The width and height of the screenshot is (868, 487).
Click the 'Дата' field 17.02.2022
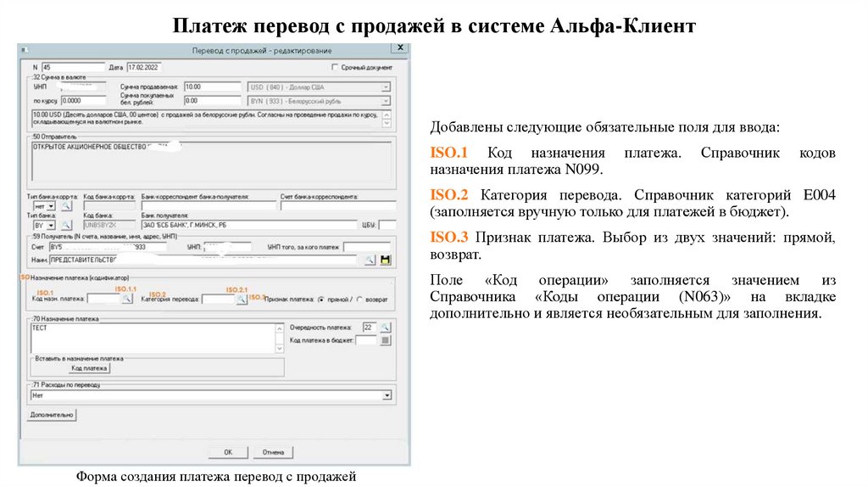coord(144,67)
